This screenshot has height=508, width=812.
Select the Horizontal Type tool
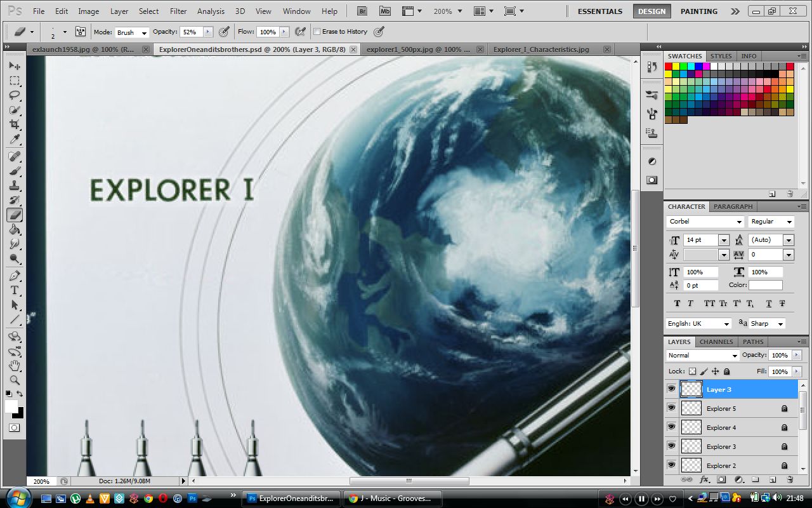coord(15,290)
